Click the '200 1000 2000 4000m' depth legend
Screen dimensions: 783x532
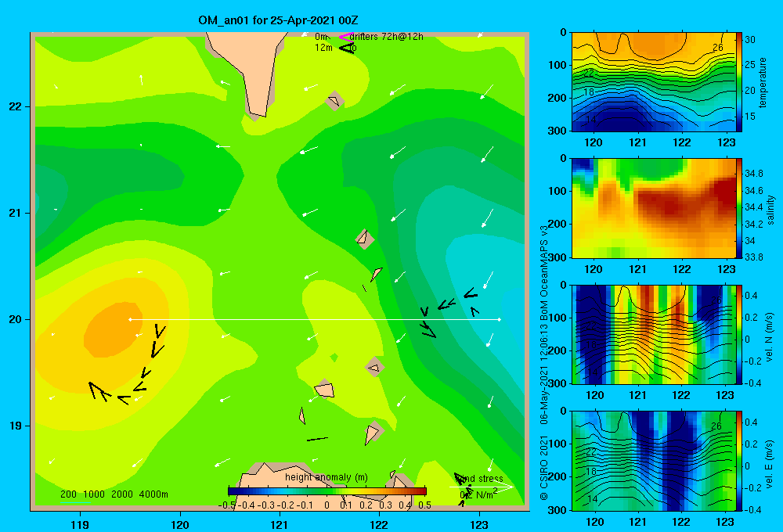[x=114, y=494]
